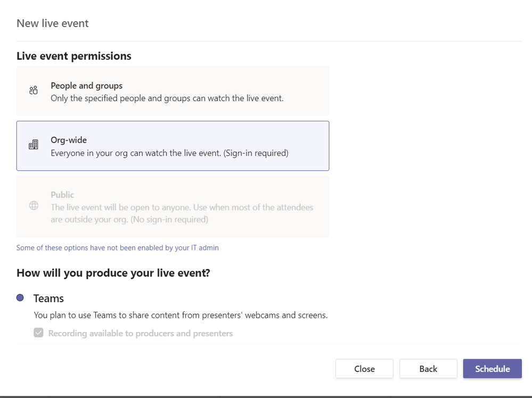
Task: Click the 'Everyone in your org' description text
Action: pyautogui.click(x=169, y=153)
